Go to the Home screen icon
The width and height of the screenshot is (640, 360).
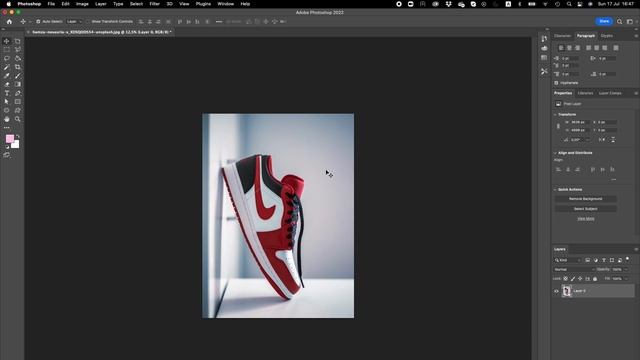[9, 22]
